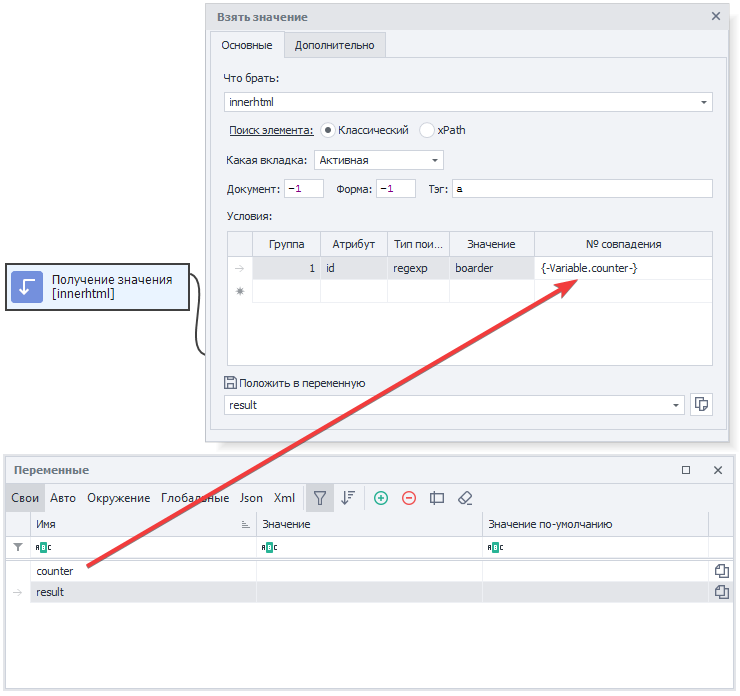Remove variable with red minus icon
This screenshot has width=740, height=696.
tap(409, 498)
